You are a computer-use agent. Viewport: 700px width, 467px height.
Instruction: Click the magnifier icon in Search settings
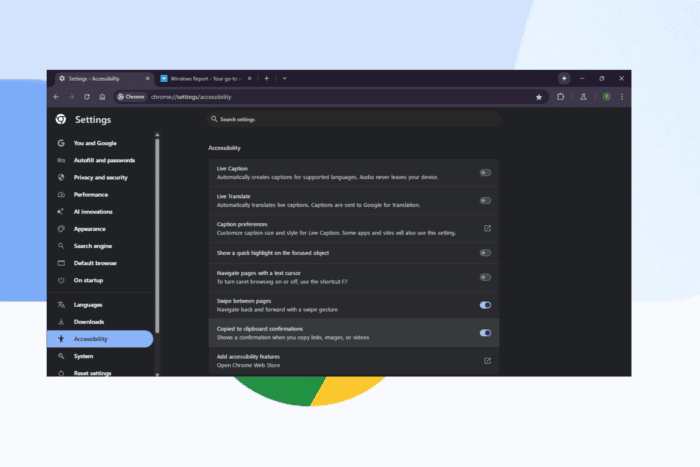[x=214, y=119]
